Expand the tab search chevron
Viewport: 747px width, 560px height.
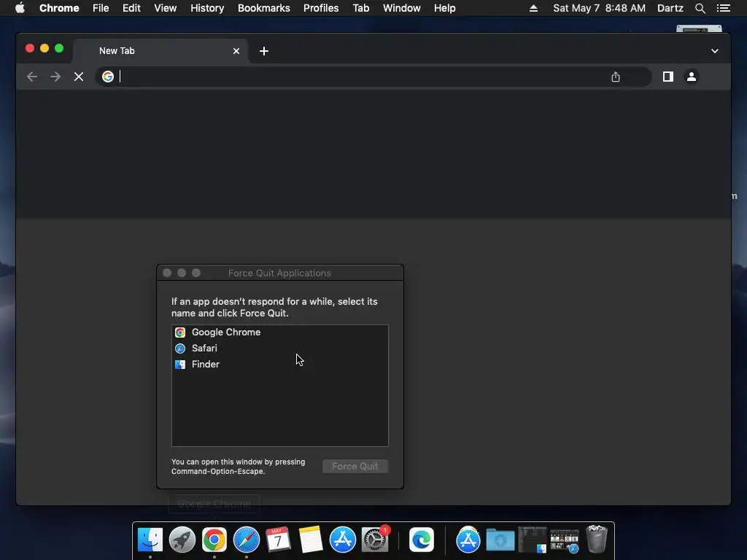pyautogui.click(x=715, y=51)
